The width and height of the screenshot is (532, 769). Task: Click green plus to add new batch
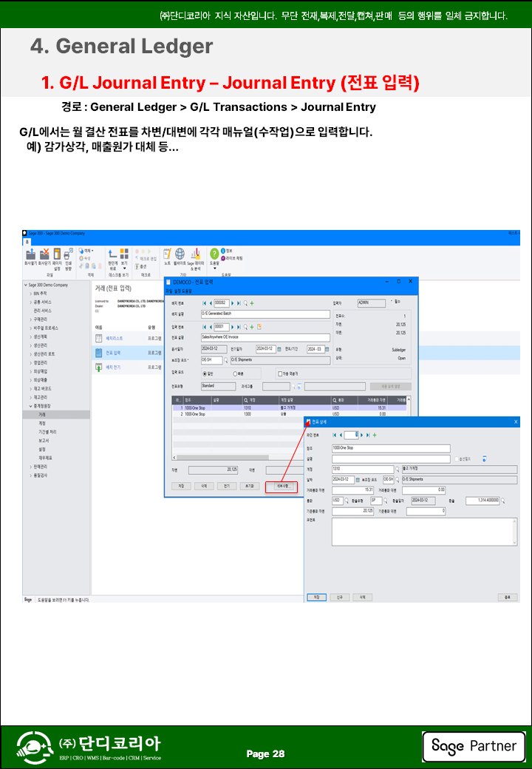pos(252,303)
